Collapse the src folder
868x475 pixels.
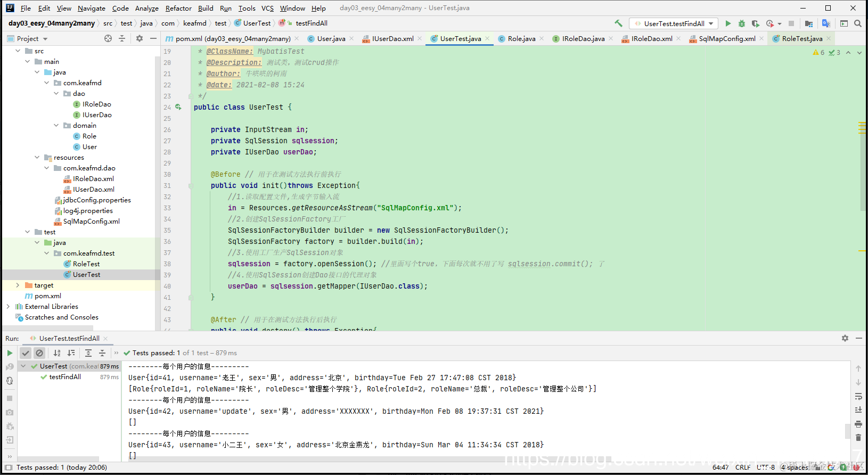pyautogui.click(x=18, y=51)
